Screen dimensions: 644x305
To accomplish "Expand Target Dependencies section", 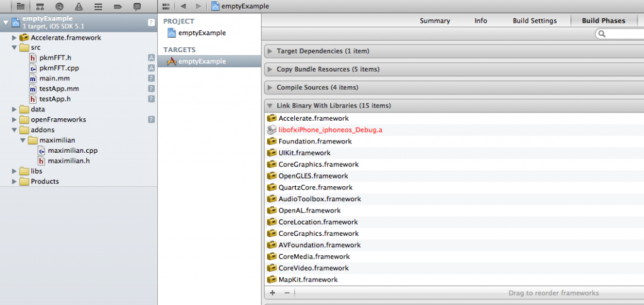I will [x=270, y=51].
